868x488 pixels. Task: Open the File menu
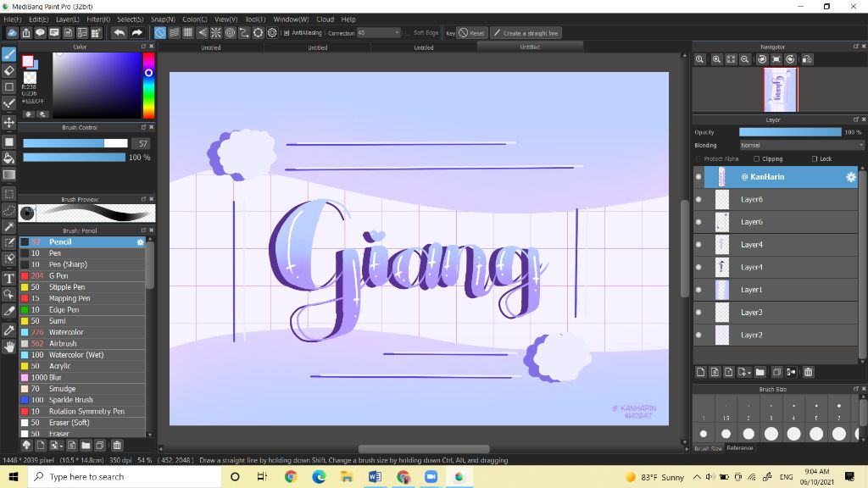tap(12, 19)
